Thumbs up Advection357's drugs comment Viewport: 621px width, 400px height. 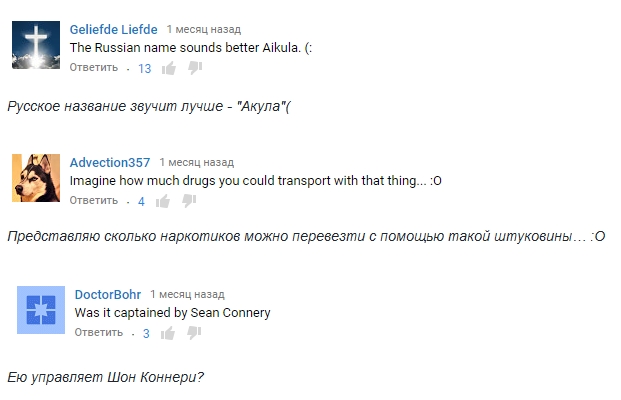pos(163,201)
